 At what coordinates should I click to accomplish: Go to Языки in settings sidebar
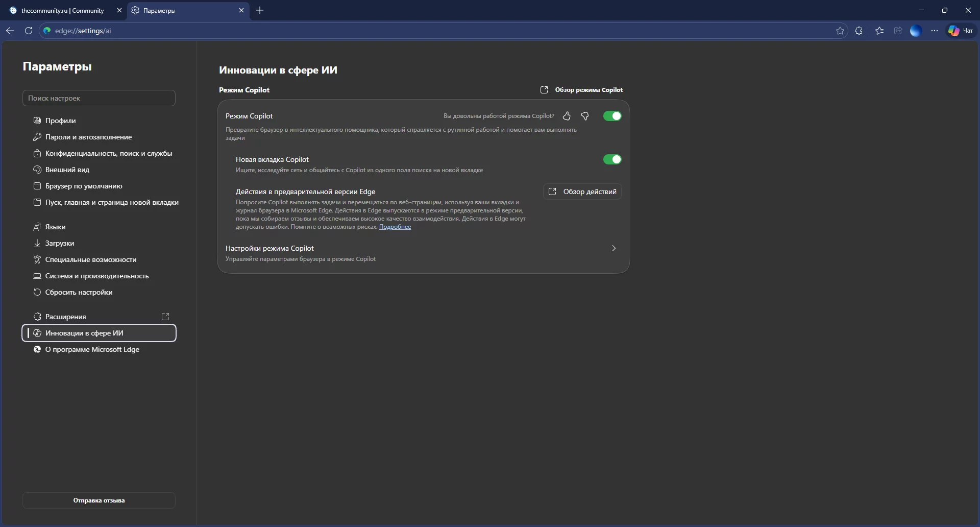tap(55, 227)
